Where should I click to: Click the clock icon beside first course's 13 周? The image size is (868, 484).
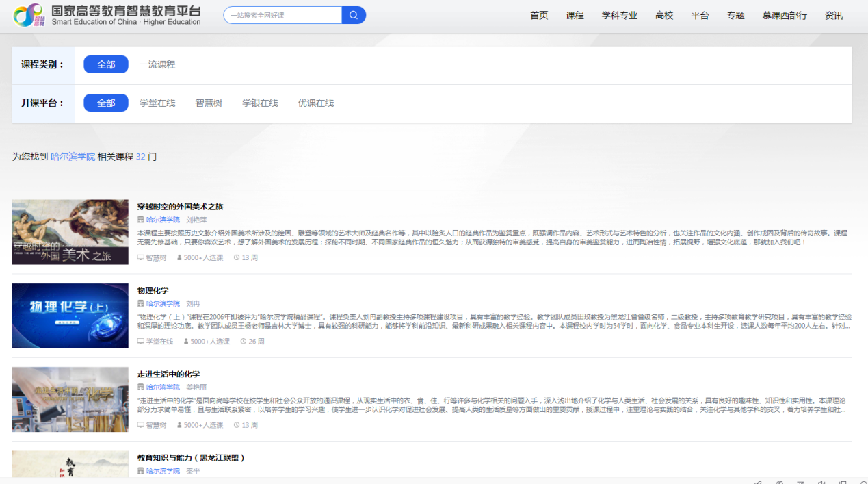click(237, 258)
